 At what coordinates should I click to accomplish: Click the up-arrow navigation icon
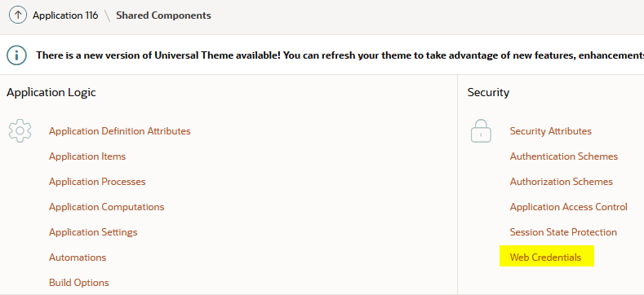pos(18,15)
